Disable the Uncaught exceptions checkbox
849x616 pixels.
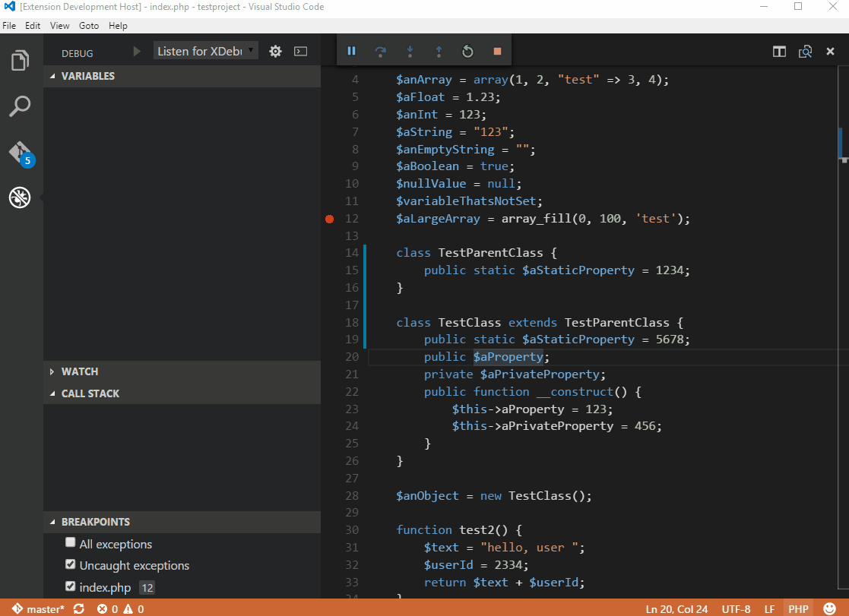click(x=71, y=564)
